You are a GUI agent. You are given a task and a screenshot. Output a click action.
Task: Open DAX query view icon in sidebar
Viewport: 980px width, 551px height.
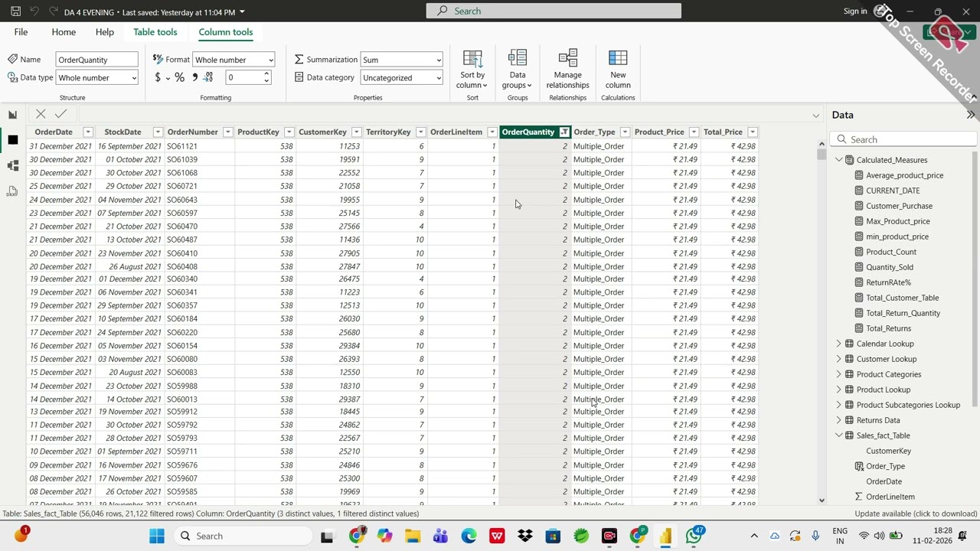pos(12,191)
